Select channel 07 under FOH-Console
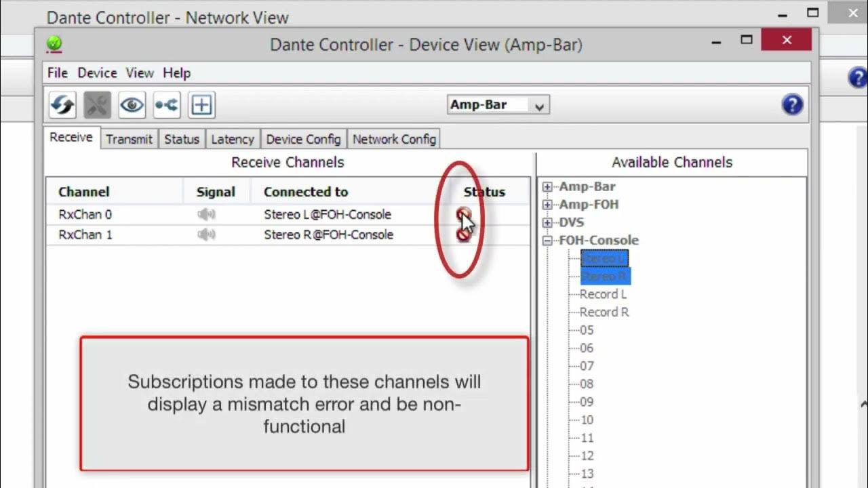Screen dimensions: 868x488 pyautogui.click(x=587, y=366)
